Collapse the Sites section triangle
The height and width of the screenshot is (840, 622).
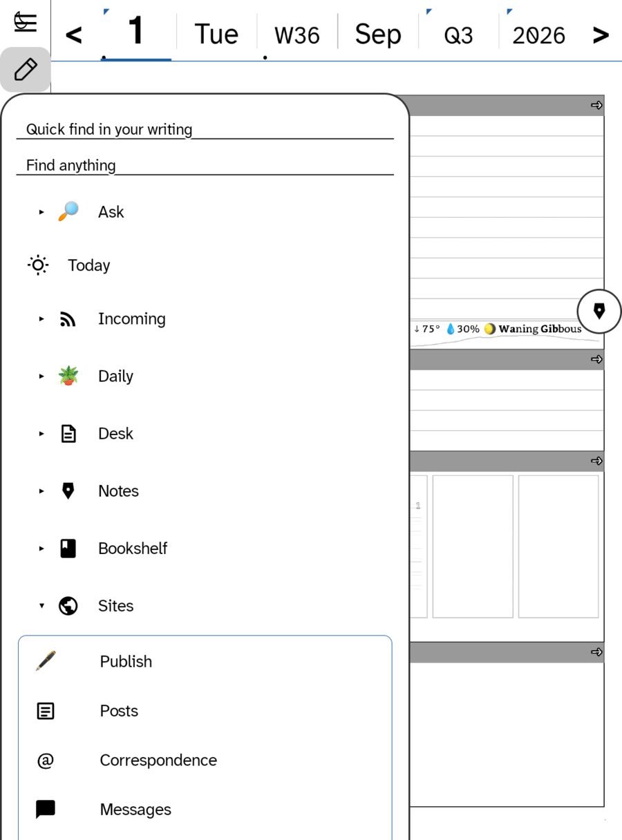41,606
